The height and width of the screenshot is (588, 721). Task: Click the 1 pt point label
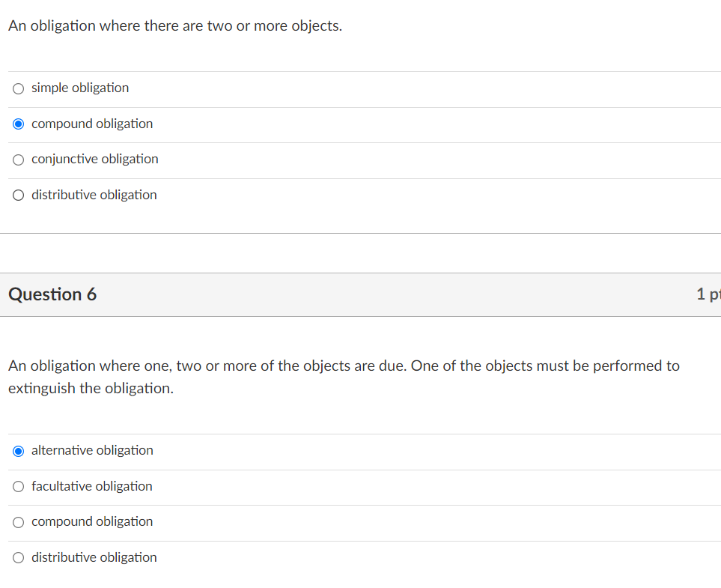708,294
